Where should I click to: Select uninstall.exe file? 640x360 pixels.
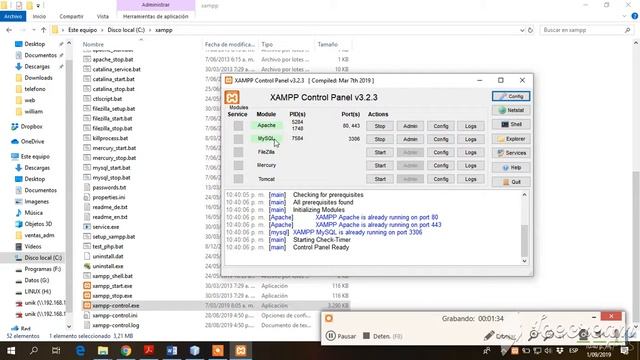108,266
